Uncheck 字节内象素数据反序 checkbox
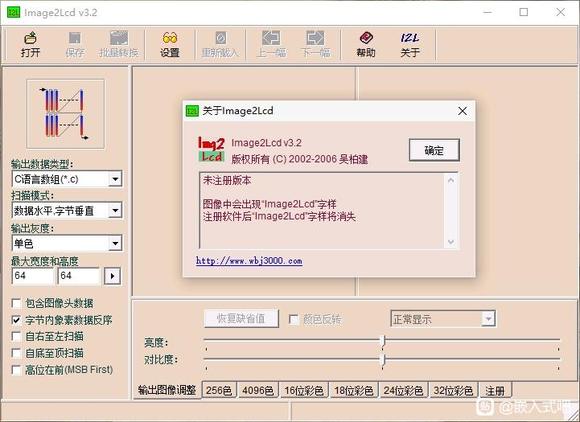580x422 pixels. pyautogui.click(x=16, y=320)
